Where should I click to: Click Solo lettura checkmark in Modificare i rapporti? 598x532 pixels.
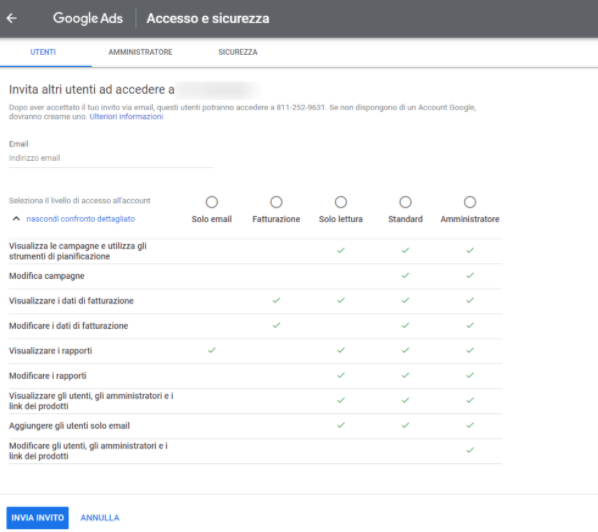341,375
